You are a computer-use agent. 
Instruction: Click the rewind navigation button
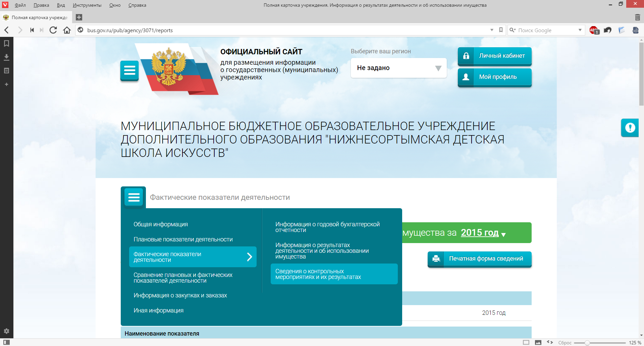(x=32, y=30)
